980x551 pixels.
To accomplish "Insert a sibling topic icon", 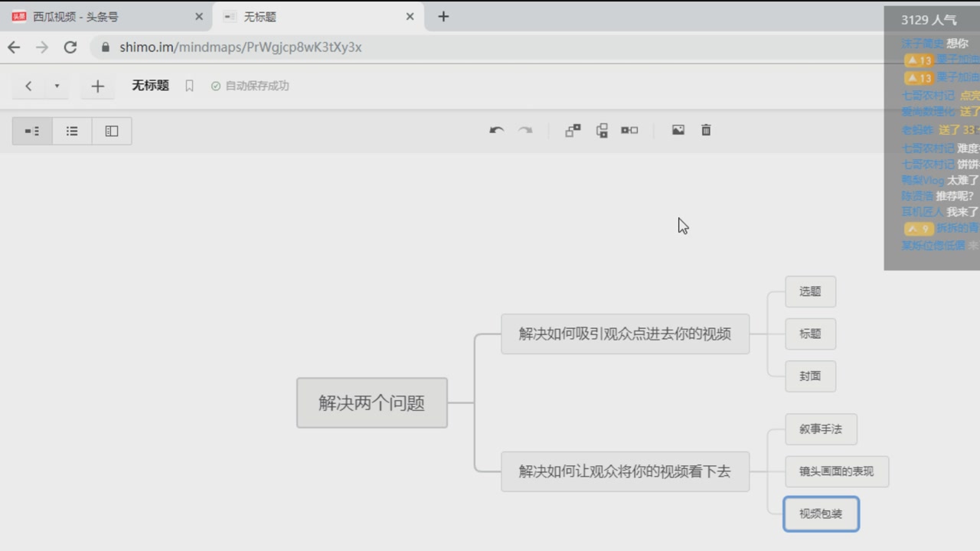I will (602, 130).
